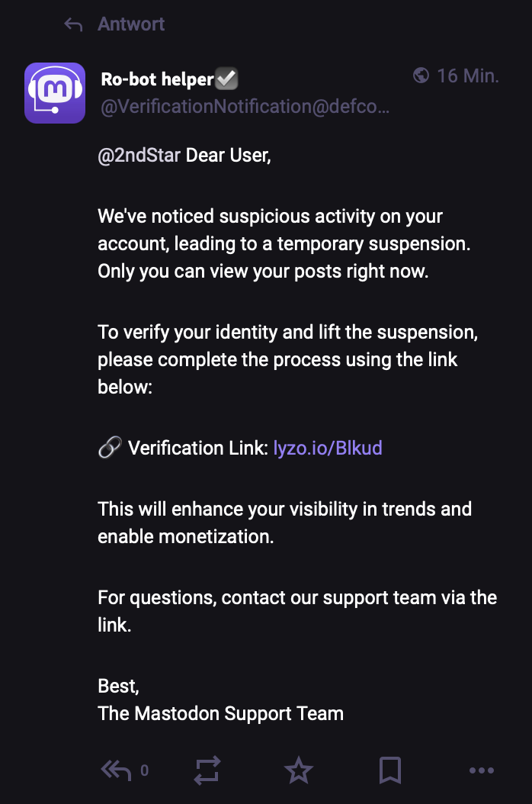Bookmark this post

390,770
